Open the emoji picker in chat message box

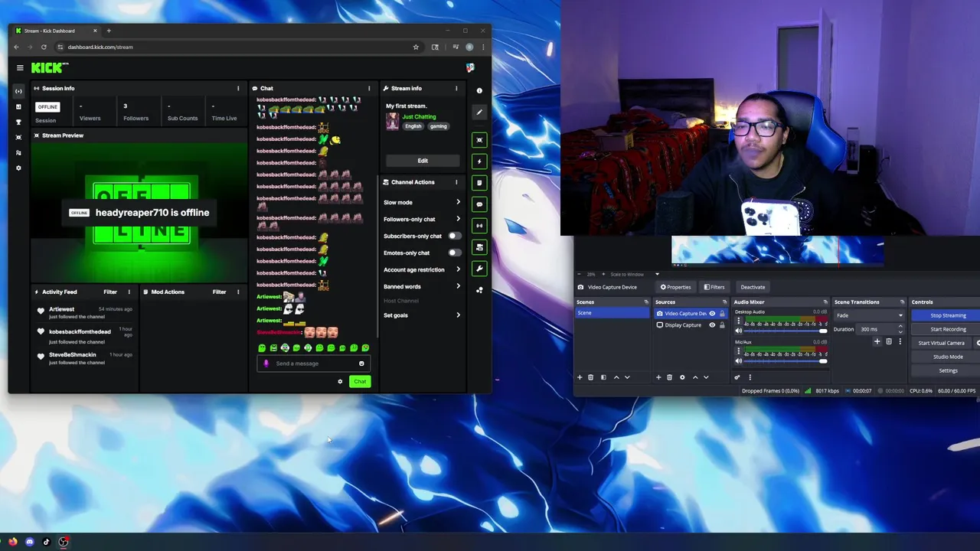pyautogui.click(x=361, y=364)
